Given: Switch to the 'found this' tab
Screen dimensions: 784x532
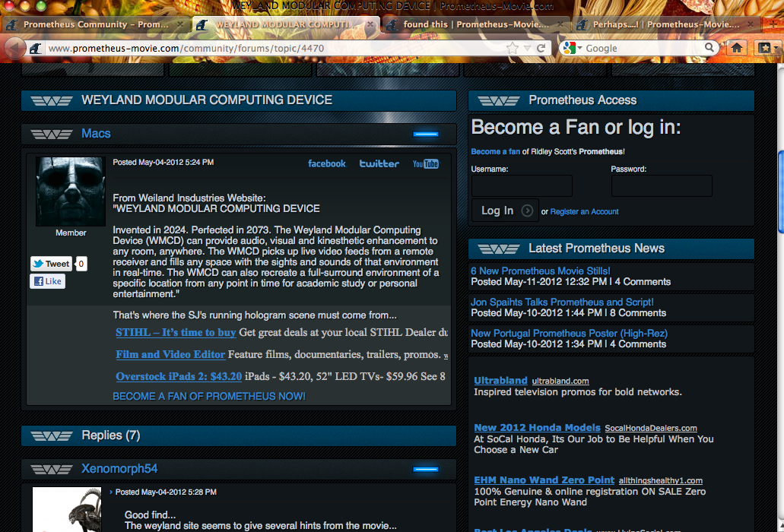Looking at the screenshot, I should click(471, 24).
